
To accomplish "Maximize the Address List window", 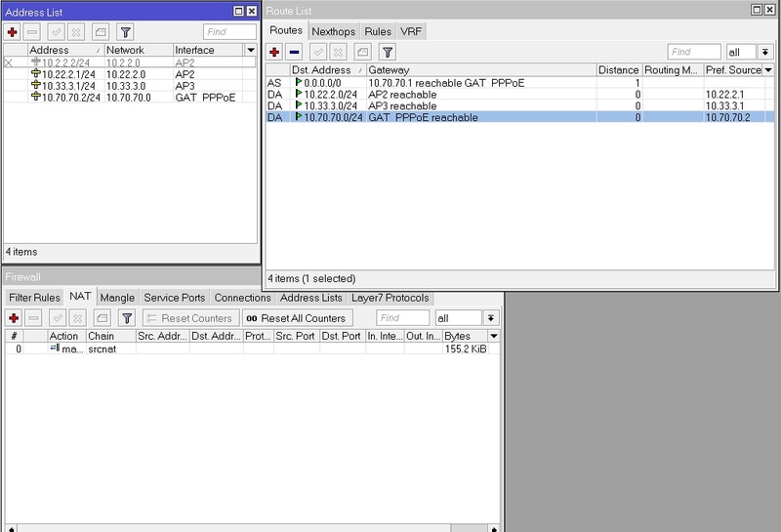I will [x=238, y=12].
